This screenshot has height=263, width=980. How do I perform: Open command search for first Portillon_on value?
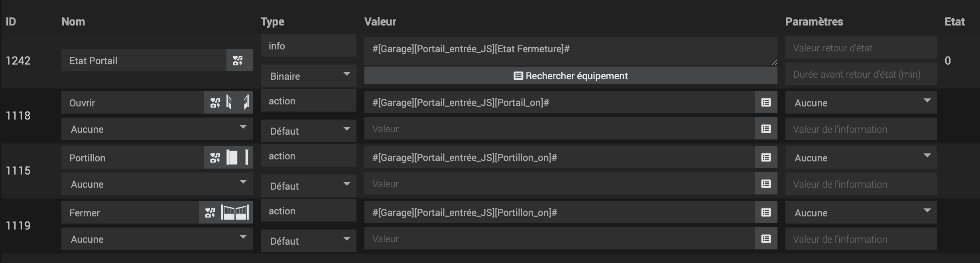pyautogui.click(x=766, y=157)
